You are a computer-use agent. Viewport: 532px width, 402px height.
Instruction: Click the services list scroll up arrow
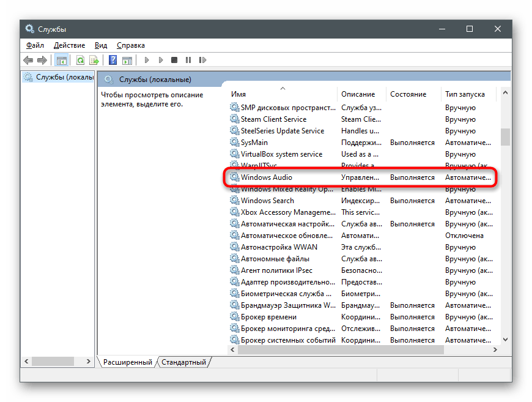505,92
